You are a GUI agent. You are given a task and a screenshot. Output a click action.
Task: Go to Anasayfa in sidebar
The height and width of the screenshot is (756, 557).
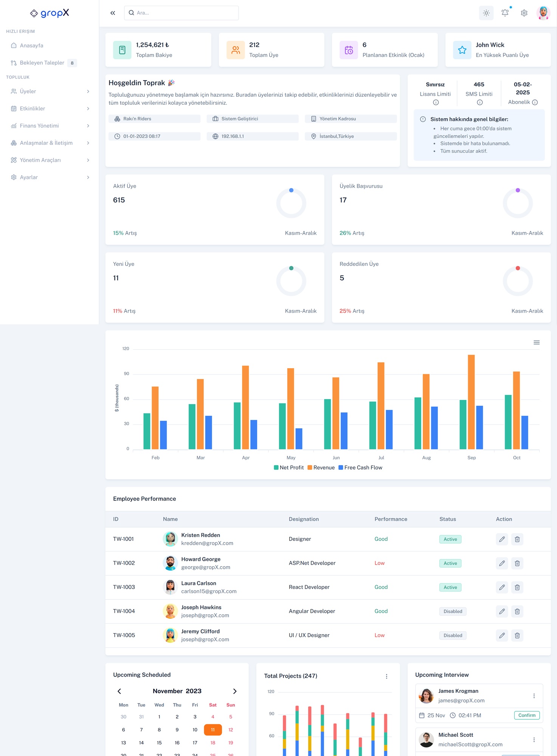pyautogui.click(x=31, y=46)
